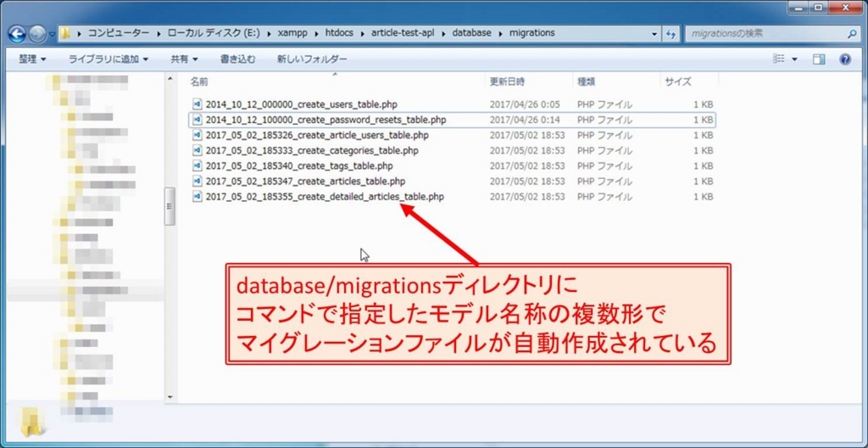Click the Forward navigation arrow button

click(x=37, y=35)
